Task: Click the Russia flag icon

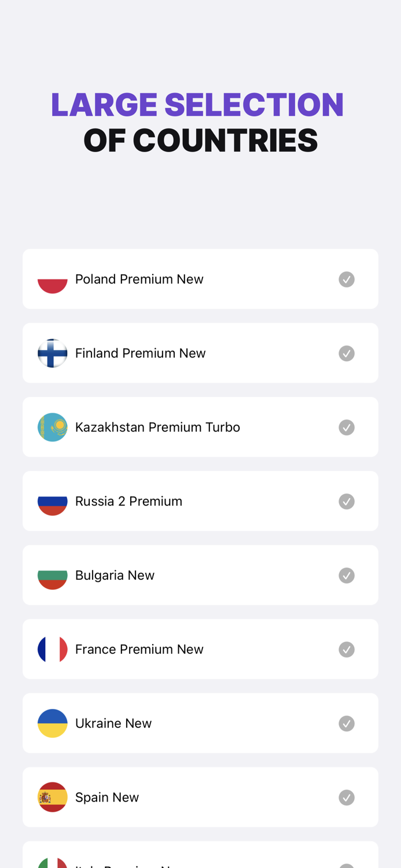Action: pyautogui.click(x=53, y=501)
